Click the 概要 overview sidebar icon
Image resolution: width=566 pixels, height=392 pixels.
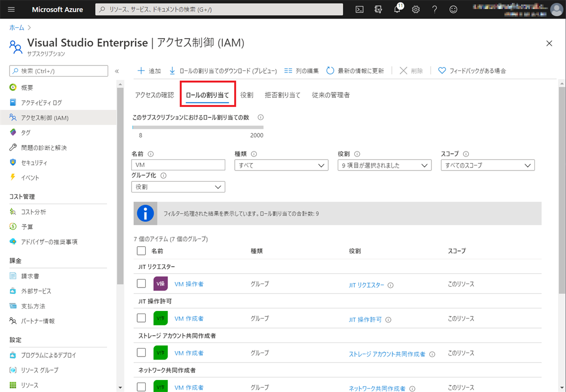(x=13, y=87)
